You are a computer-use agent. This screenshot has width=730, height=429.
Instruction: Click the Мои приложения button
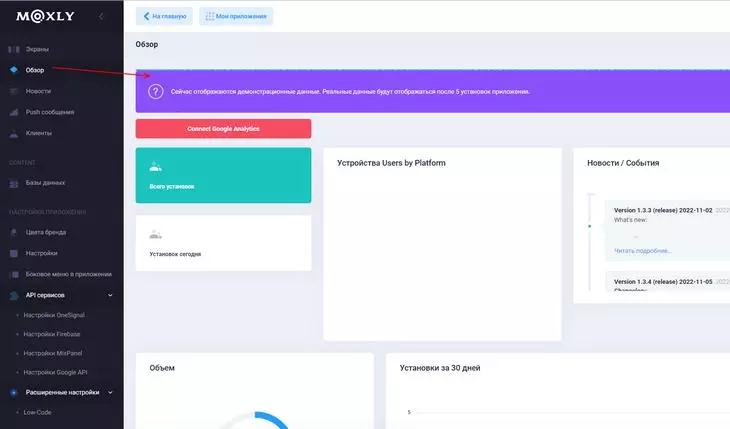tap(236, 16)
